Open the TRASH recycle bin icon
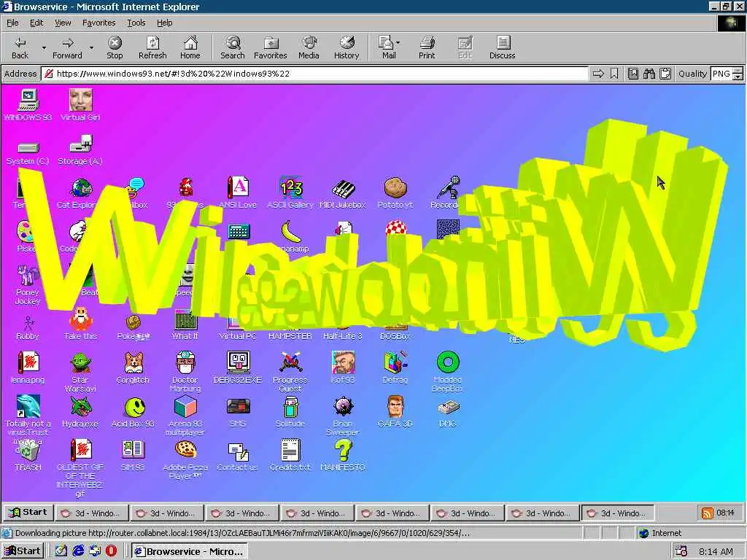The width and height of the screenshot is (747, 560). tap(28, 455)
